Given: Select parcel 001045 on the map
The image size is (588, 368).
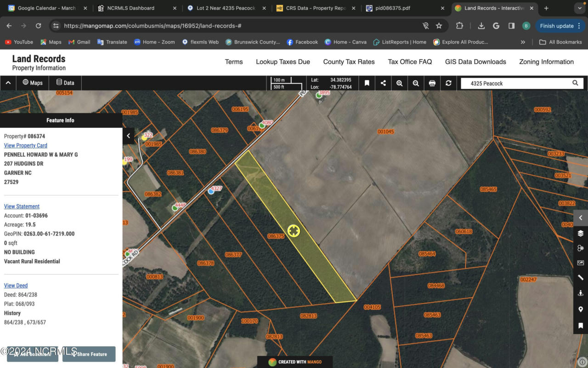Looking at the screenshot, I should (386, 132).
